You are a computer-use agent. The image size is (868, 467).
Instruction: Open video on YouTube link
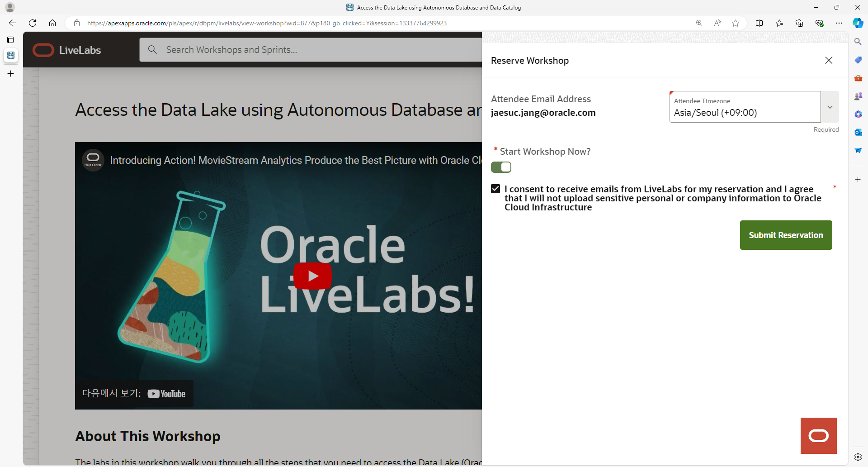[134, 393]
